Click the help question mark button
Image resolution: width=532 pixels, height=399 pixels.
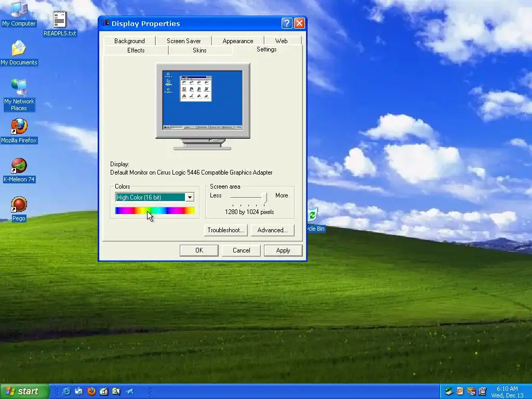click(287, 23)
